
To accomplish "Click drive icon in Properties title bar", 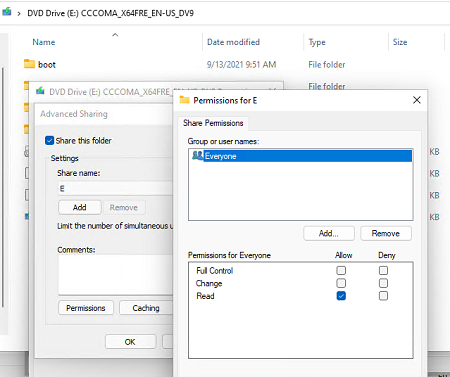I will coord(40,91).
